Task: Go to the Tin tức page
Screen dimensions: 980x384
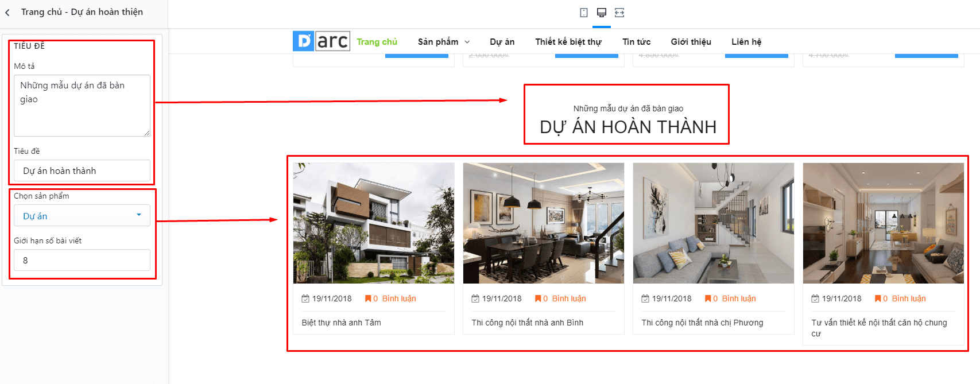Action: pos(637,42)
